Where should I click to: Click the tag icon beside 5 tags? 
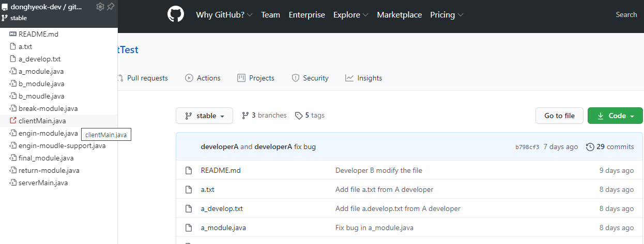299,116
